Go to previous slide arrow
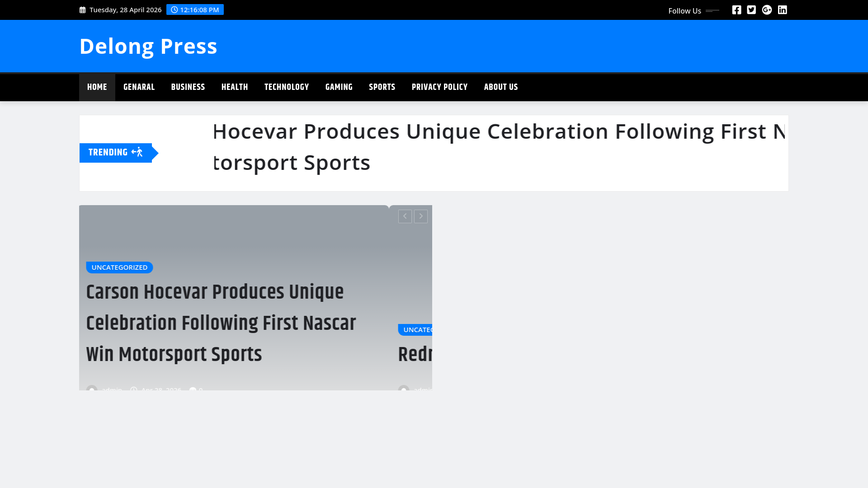Screen dimensions: 868x488 (405, 216)
